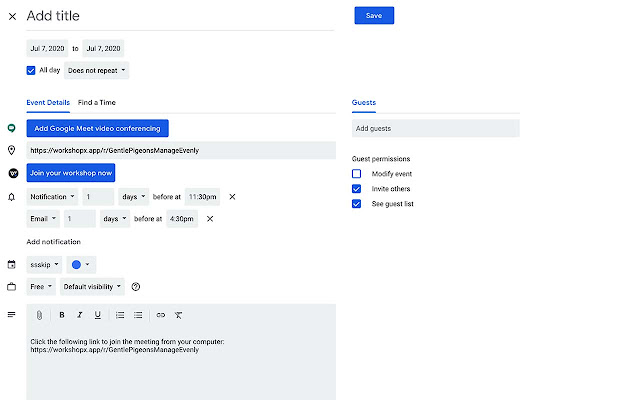The height and width of the screenshot is (400, 640).
Task: Apply underline formatting in description
Action: (x=97, y=315)
